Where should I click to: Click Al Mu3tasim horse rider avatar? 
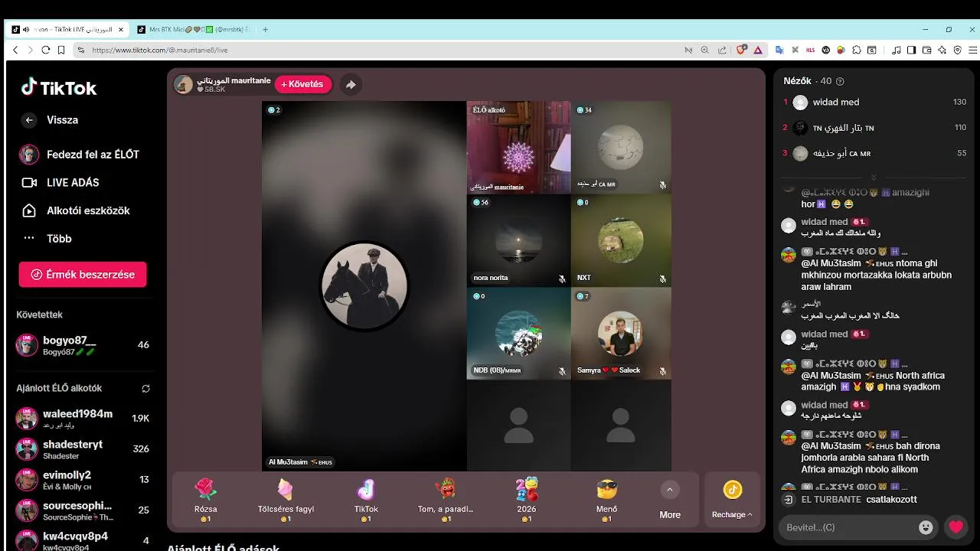pyautogui.click(x=364, y=286)
